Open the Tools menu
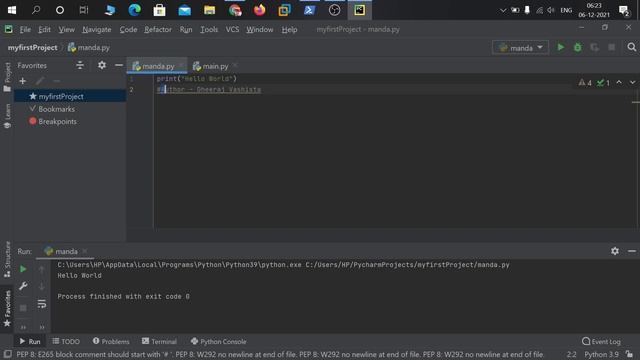Screen dimensions: 640x360 click(209, 30)
